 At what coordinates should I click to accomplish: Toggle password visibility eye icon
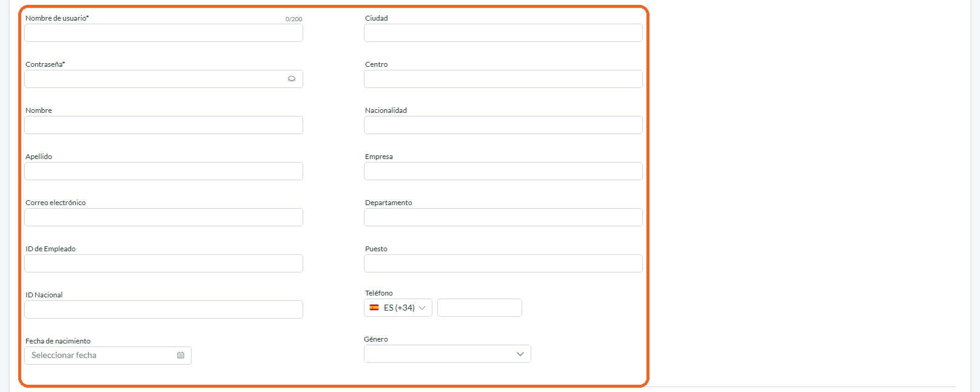[x=292, y=79]
